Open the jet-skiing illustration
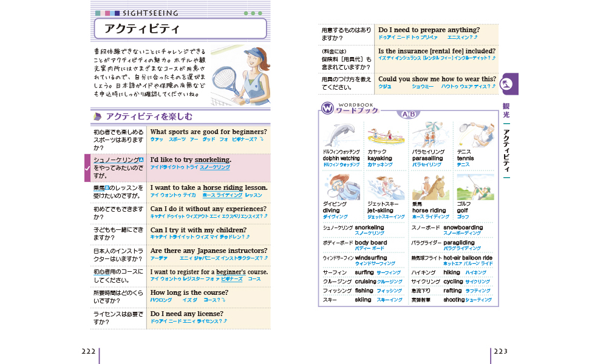The height and width of the screenshot is (364, 589). tap(386, 187)
